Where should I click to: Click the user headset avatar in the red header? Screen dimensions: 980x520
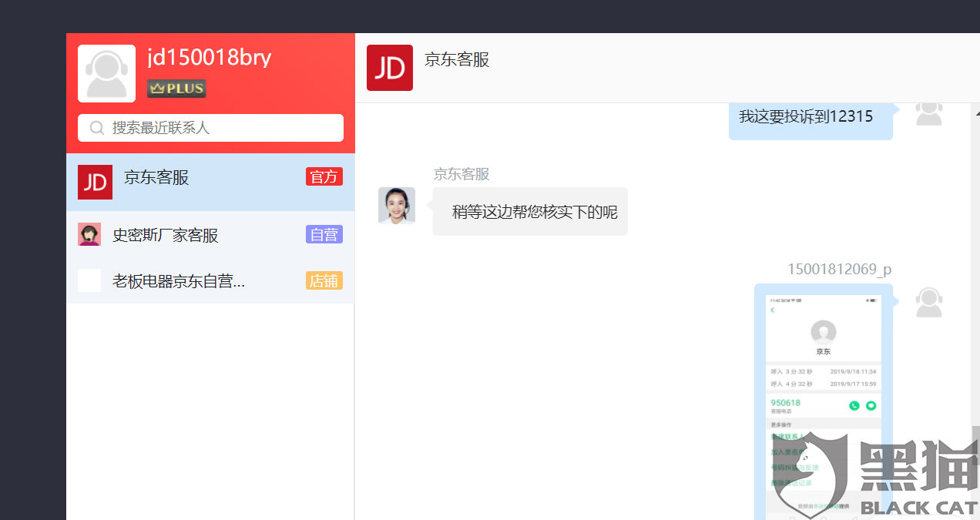(x=106, y=73)
